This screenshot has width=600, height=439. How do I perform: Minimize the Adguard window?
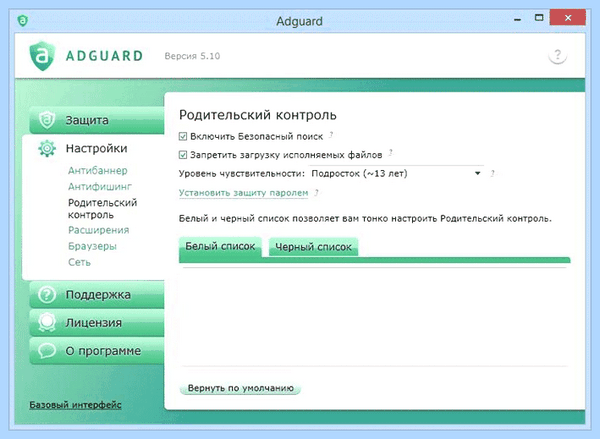pos(517,19)
